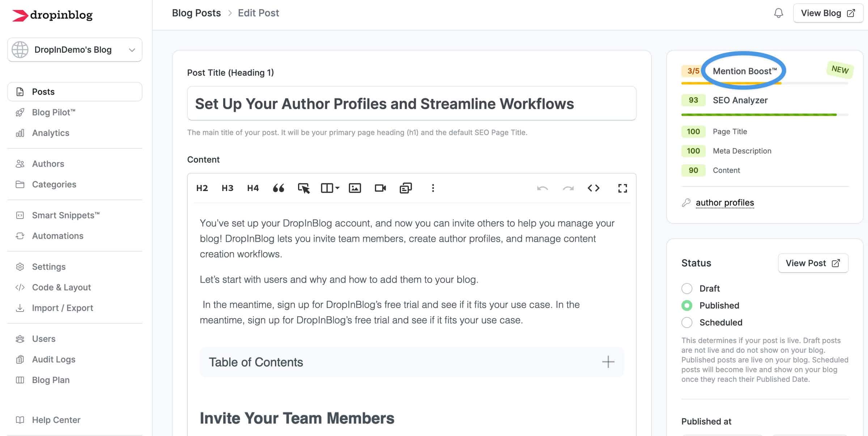Screen dimensions: 868x436
Task: Click the Mention Boost progress bar
Action: [x=765, y=84]
